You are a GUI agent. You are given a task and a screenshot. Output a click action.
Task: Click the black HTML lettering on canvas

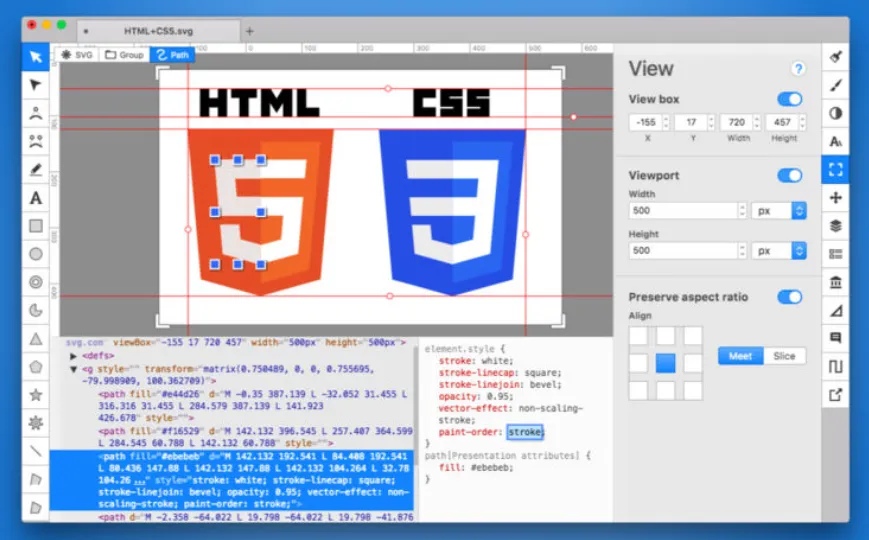point(259,103)
